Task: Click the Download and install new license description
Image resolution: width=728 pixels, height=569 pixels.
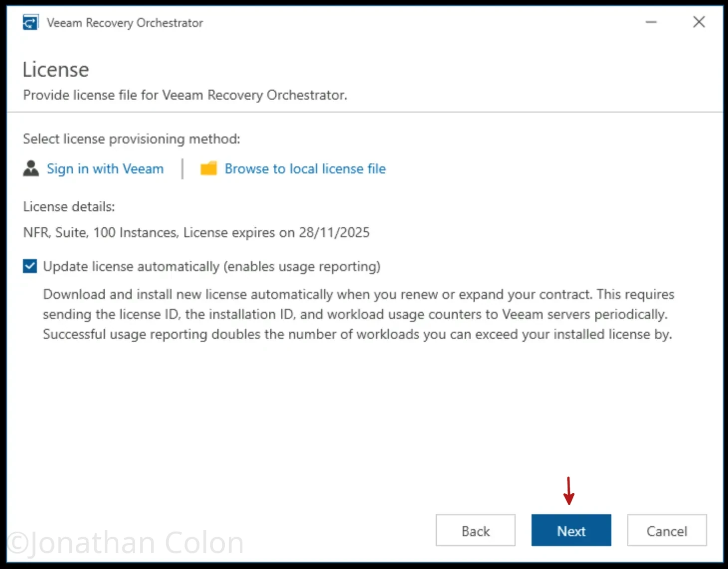Action: pos(359,314)
